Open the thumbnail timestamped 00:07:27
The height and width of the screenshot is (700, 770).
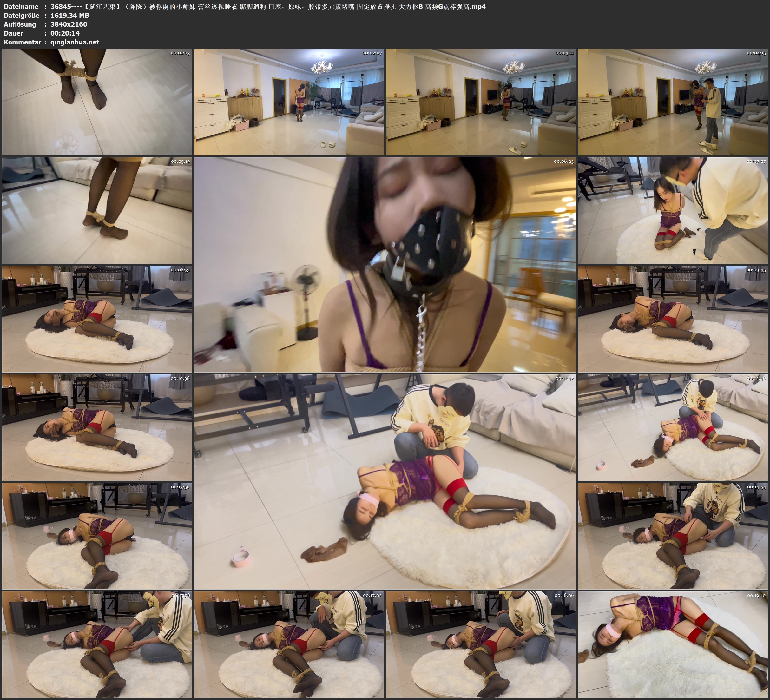[x=673, y=210]
